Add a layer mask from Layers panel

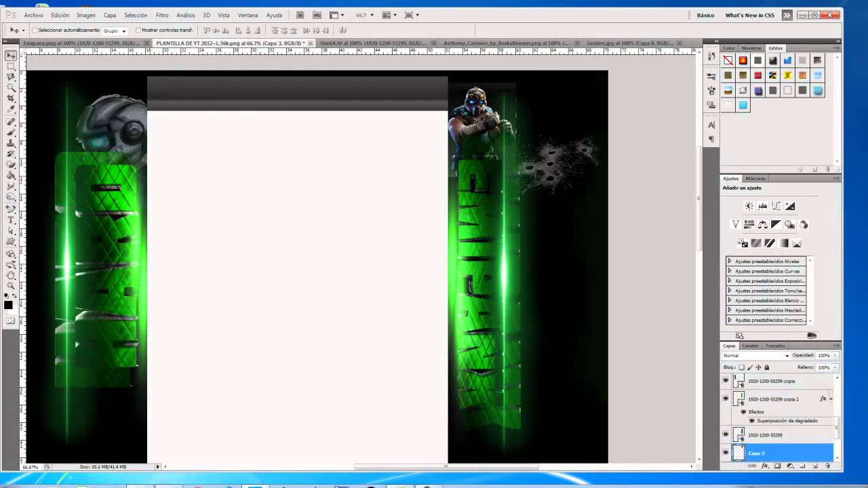(x=777, y=466)
